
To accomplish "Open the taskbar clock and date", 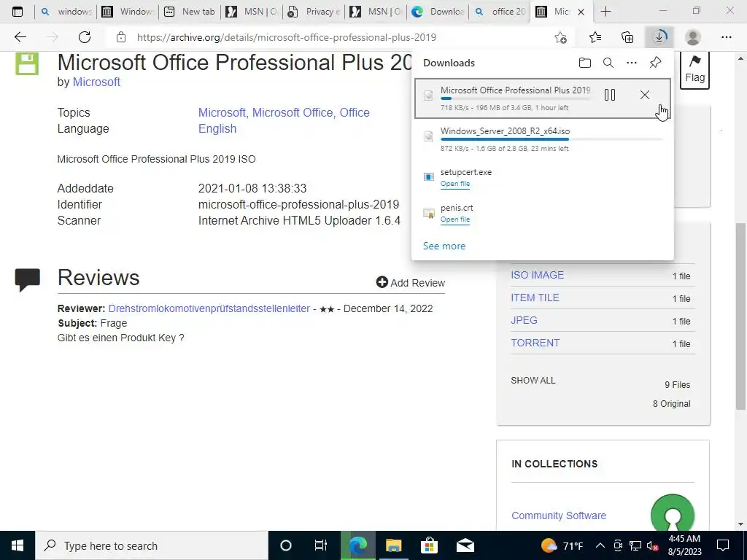I will [x=684, y=545].
